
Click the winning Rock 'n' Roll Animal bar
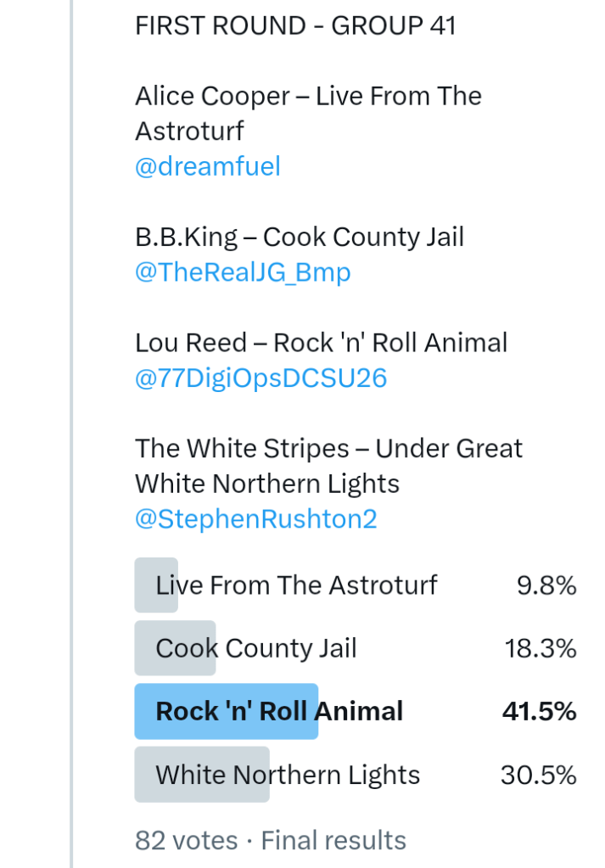pyautogui.click(x=279, y=711)
